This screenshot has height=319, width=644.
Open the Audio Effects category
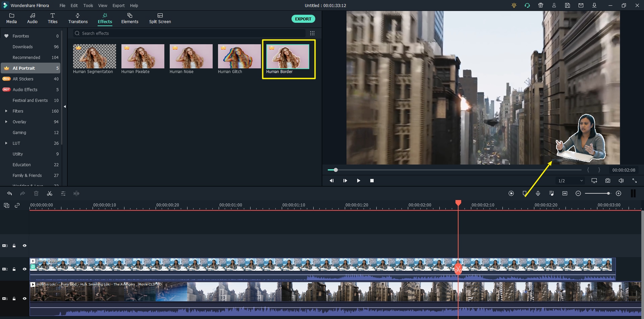click(31, 89)
